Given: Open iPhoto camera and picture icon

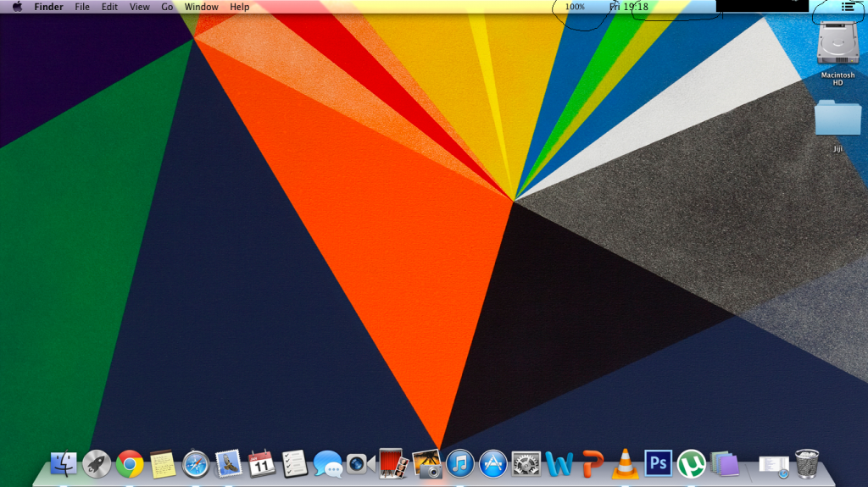Looking at the screenshot, I should 427,464.
